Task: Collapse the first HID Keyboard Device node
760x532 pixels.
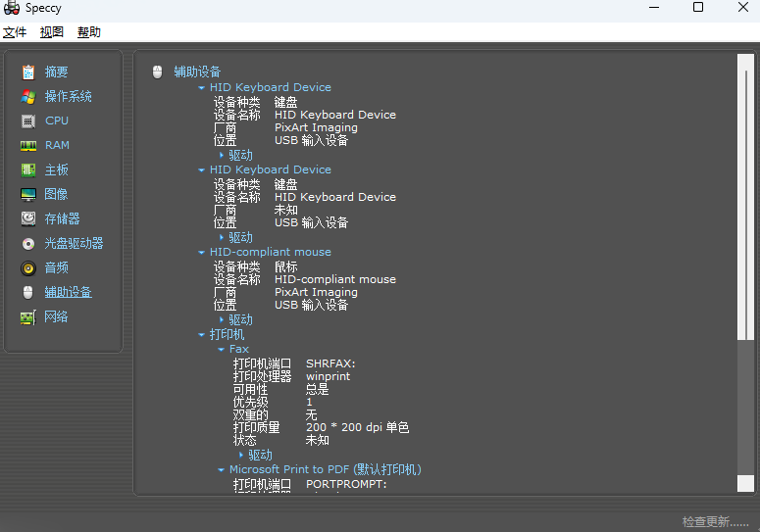Action: pyautogui.click(x=202, y=88)
